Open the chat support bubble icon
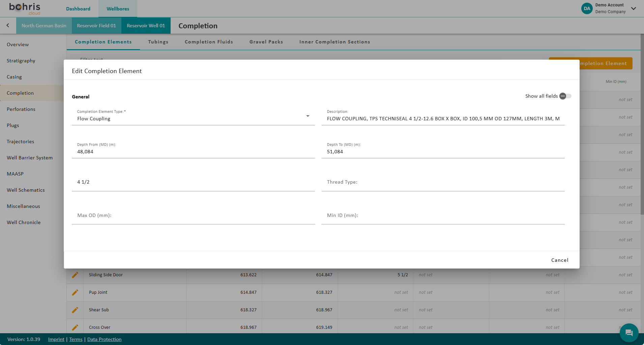The width and height of the screenshot is (644, 345). point(629,333)
